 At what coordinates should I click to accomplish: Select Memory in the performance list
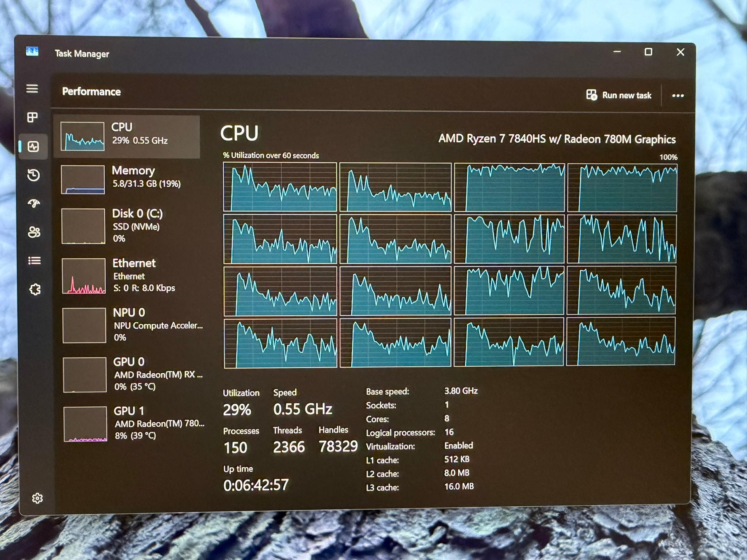pyautogui.click(x=128, y=180)
